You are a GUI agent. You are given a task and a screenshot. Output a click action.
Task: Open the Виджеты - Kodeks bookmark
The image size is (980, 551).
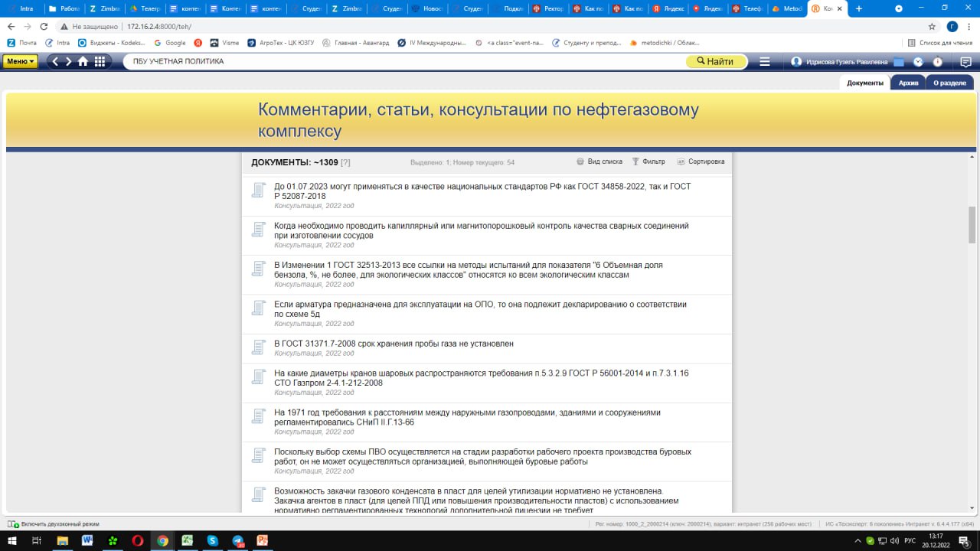click(x=112, y=43)
